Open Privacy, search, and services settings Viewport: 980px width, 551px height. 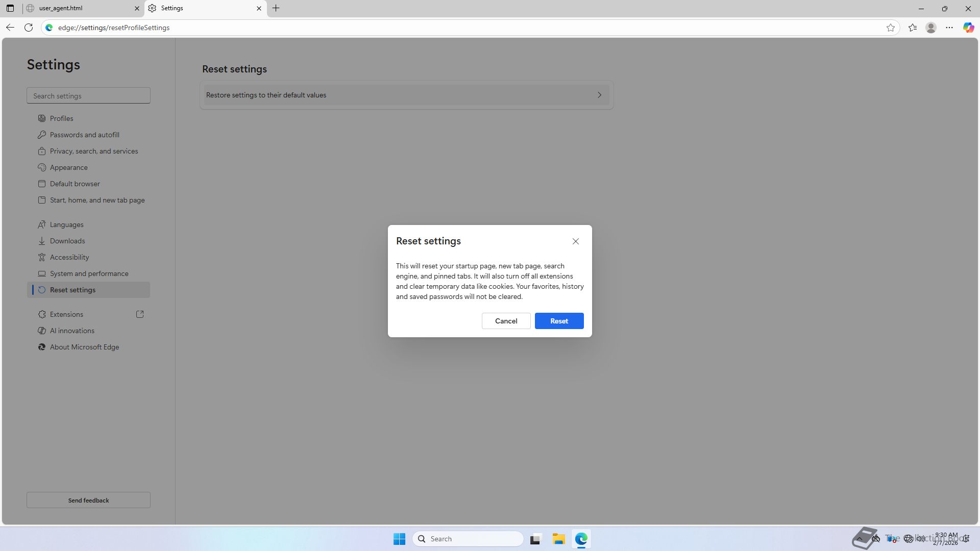(94, 151)
